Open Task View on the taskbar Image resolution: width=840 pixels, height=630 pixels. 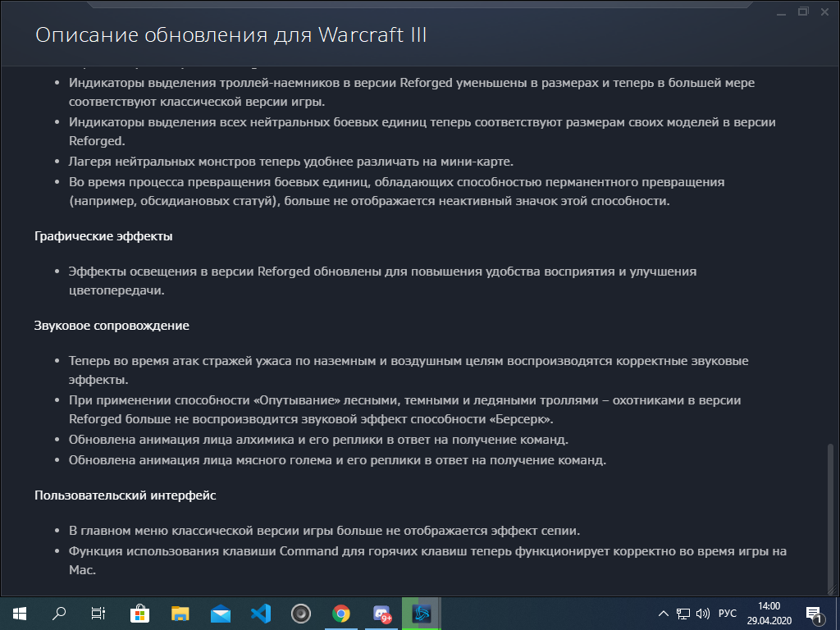point(98,614)
